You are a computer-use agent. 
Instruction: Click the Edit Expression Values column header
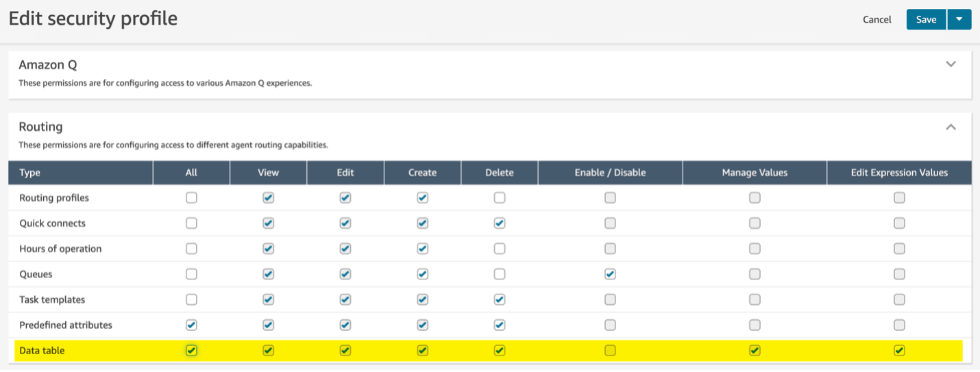[899, 173]
